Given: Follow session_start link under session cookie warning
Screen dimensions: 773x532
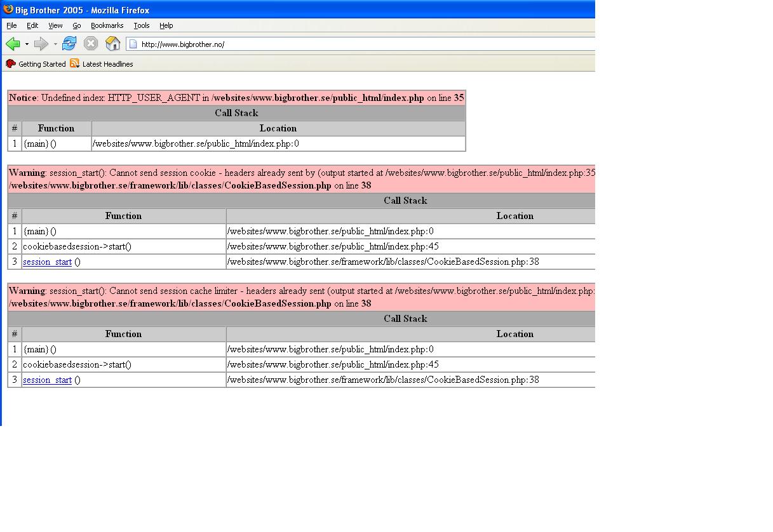Looking at the screenshot, I should 47,262.
